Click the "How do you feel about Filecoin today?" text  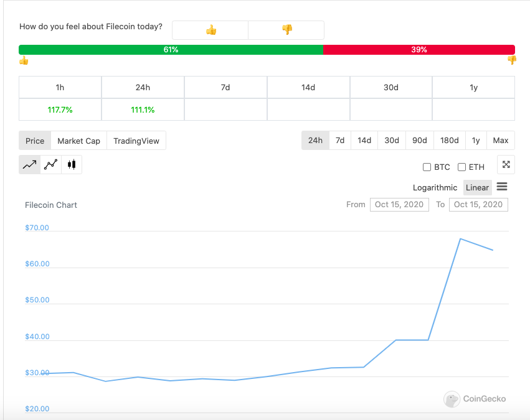(90, 27)
